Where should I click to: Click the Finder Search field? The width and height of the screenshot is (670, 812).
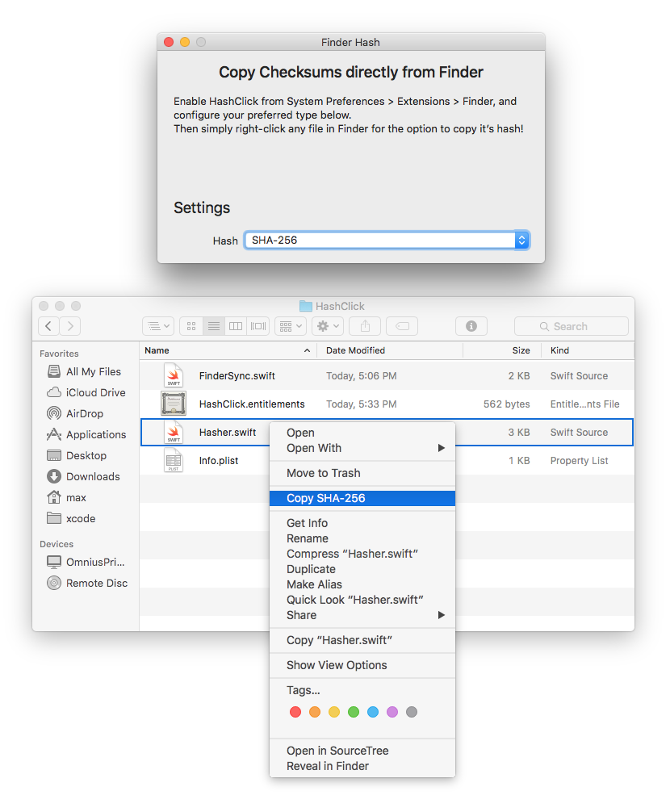click(x=571, y=326)
